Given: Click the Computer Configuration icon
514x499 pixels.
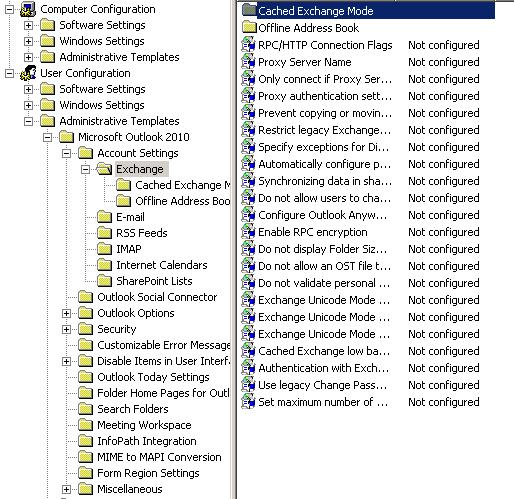Looking at the screenshot, I should point(28,9).
